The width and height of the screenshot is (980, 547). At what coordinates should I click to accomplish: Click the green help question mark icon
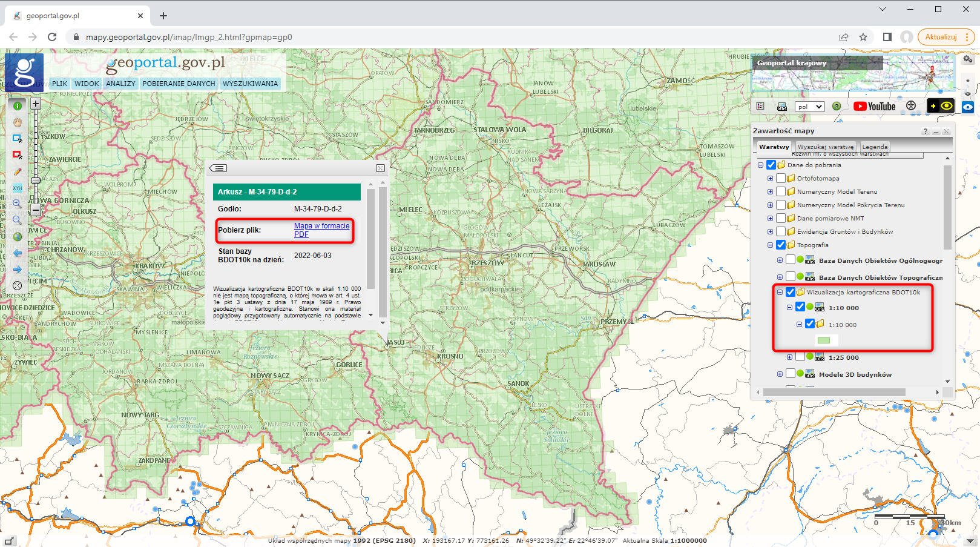(837, 107)
